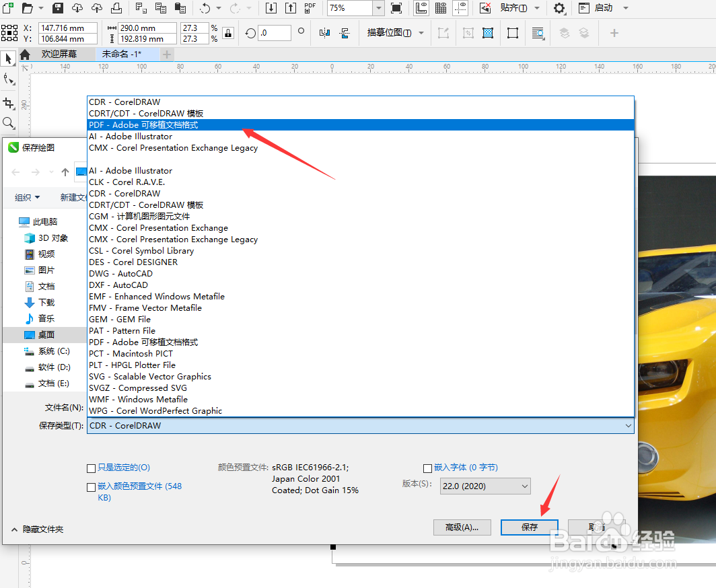Click the cloud download icon
716x588 pixels.
77,8
